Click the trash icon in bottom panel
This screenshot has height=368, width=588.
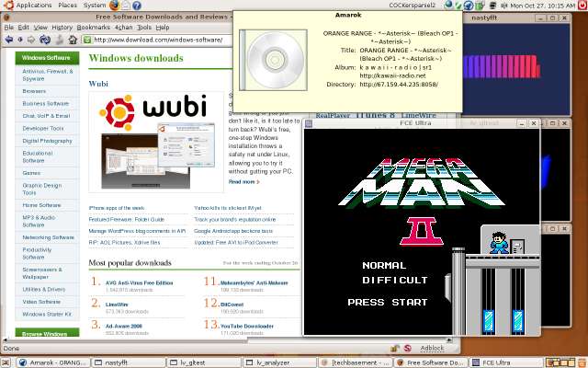[583, 362]
